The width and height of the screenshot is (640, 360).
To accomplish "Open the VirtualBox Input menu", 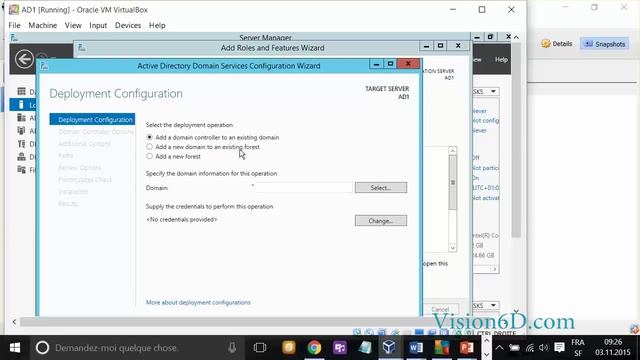I will [98, 25].
